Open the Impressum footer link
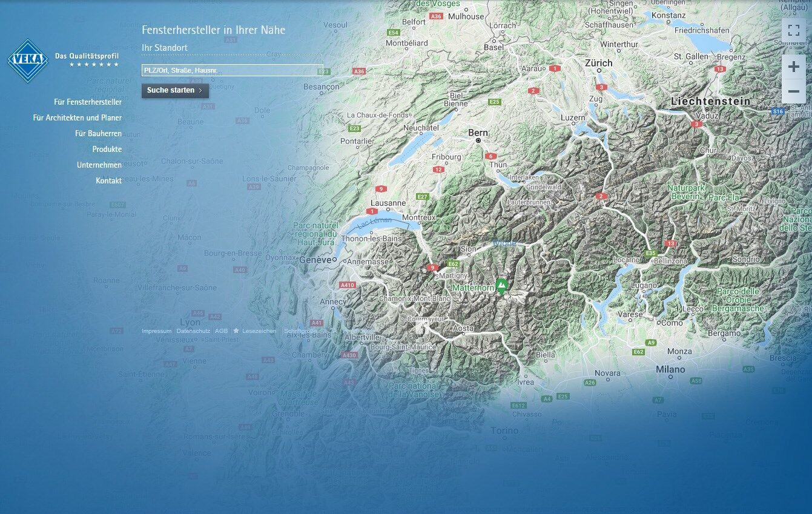 point(156,331)
